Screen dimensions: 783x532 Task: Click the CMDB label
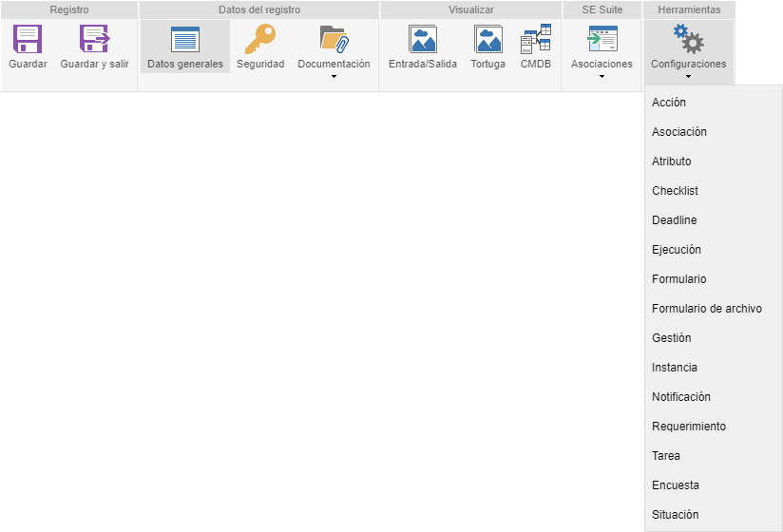(536, 64)
